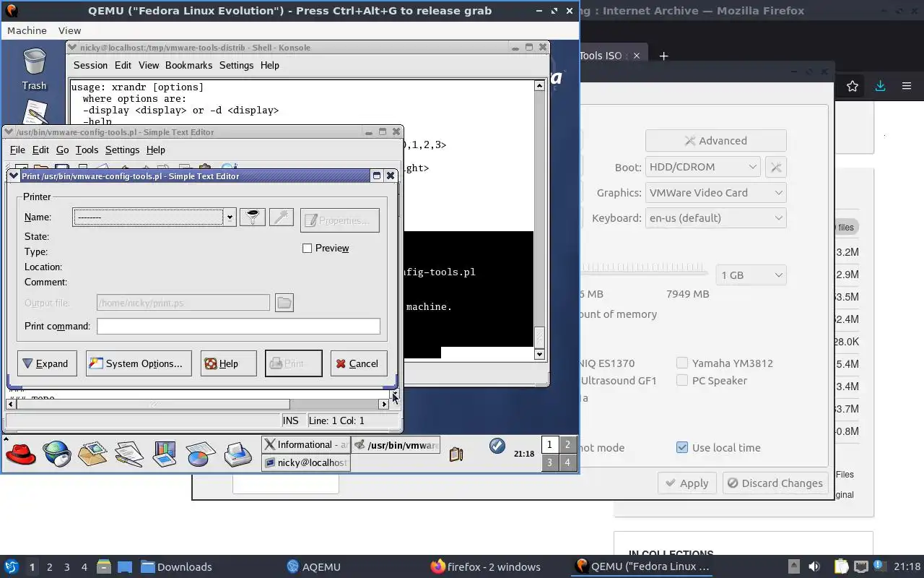
Task: Open the Go menu in text editor
Action: [x=62, y=150]
